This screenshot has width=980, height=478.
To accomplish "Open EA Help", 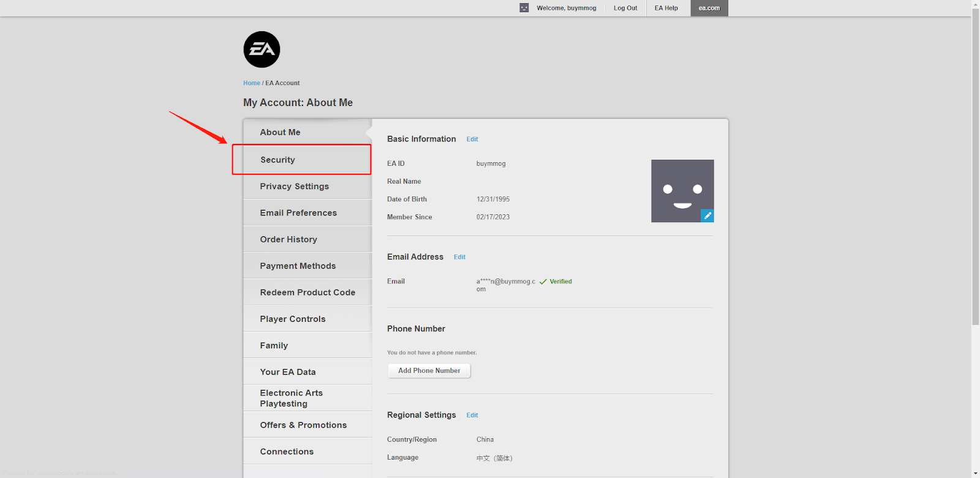I will tap(666, 8).
